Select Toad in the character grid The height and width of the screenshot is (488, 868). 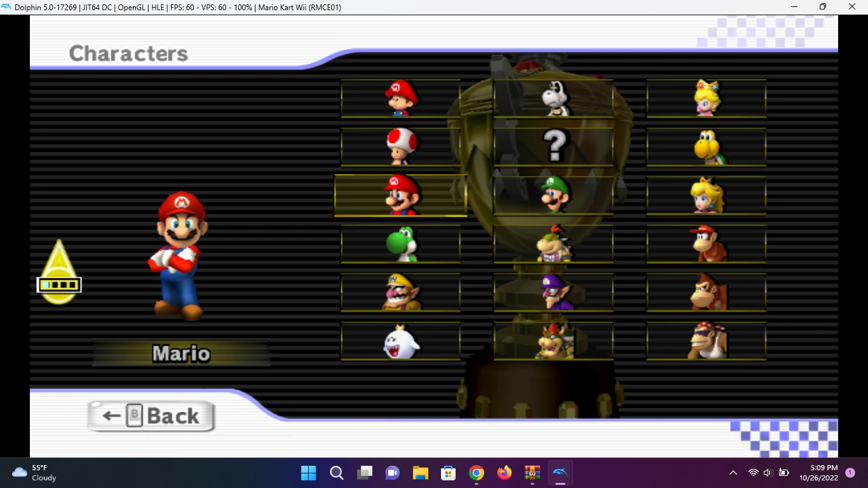coord(400,147)
